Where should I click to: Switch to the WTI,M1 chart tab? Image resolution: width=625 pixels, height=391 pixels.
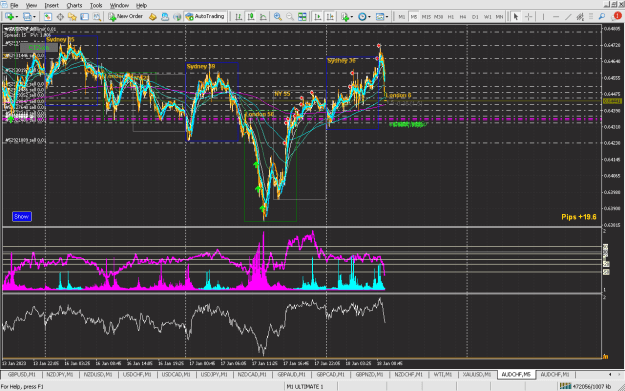(x=442, y=375)
